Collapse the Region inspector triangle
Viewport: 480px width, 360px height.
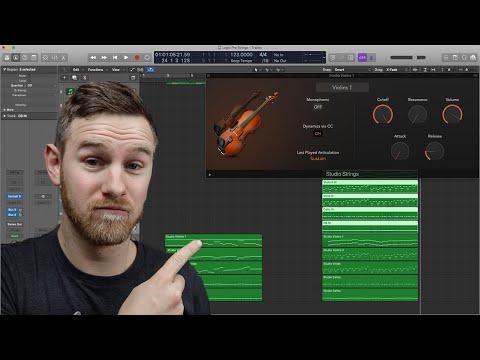coord(5,69)
